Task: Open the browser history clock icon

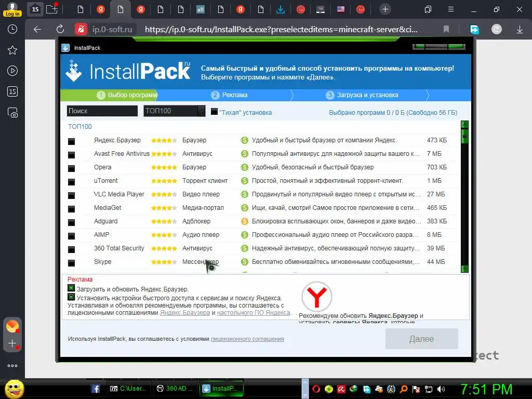Action: [x=12, y=29]
